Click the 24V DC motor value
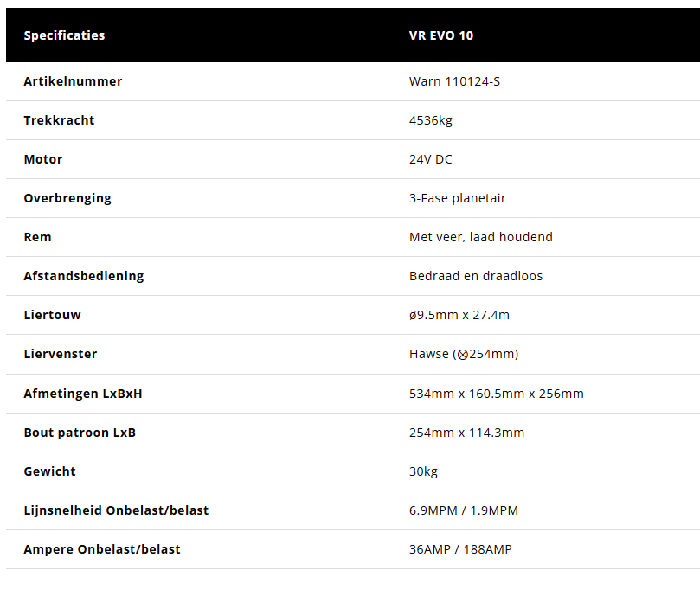 coord(431,159)
